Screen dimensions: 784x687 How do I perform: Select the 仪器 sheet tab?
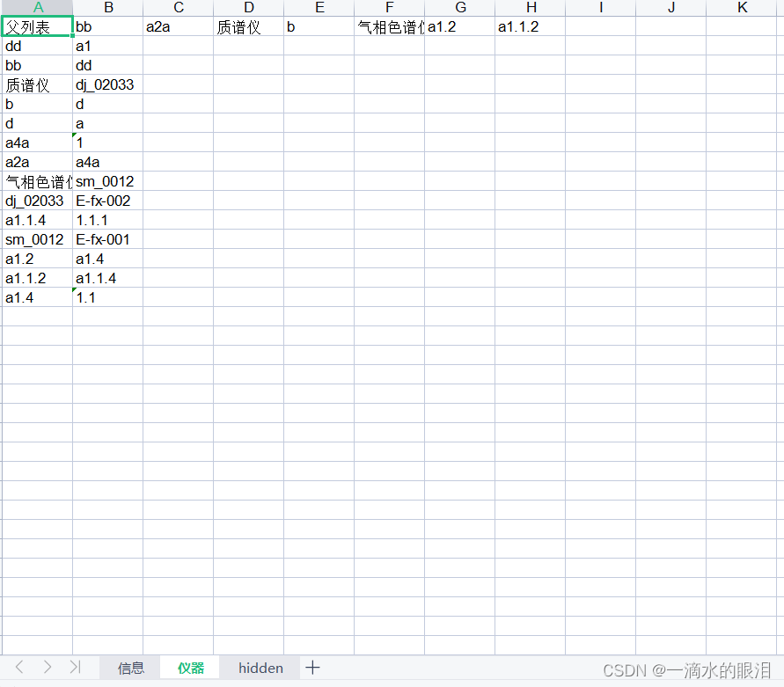point(191,669)
